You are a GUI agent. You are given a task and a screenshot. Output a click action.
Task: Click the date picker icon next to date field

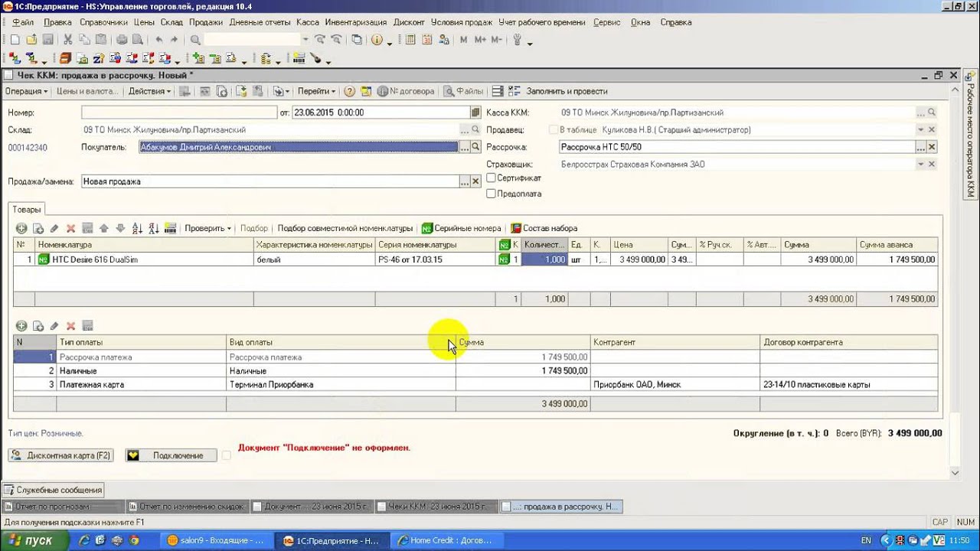(x=475, y=112)
